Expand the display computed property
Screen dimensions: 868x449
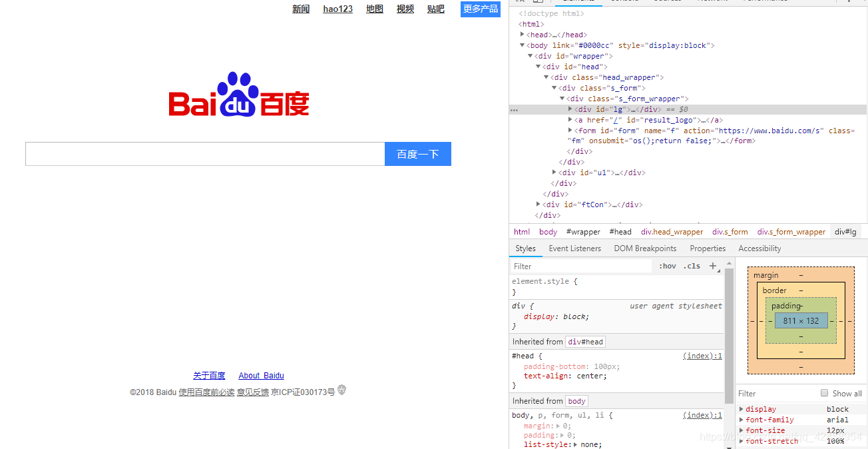742,409
